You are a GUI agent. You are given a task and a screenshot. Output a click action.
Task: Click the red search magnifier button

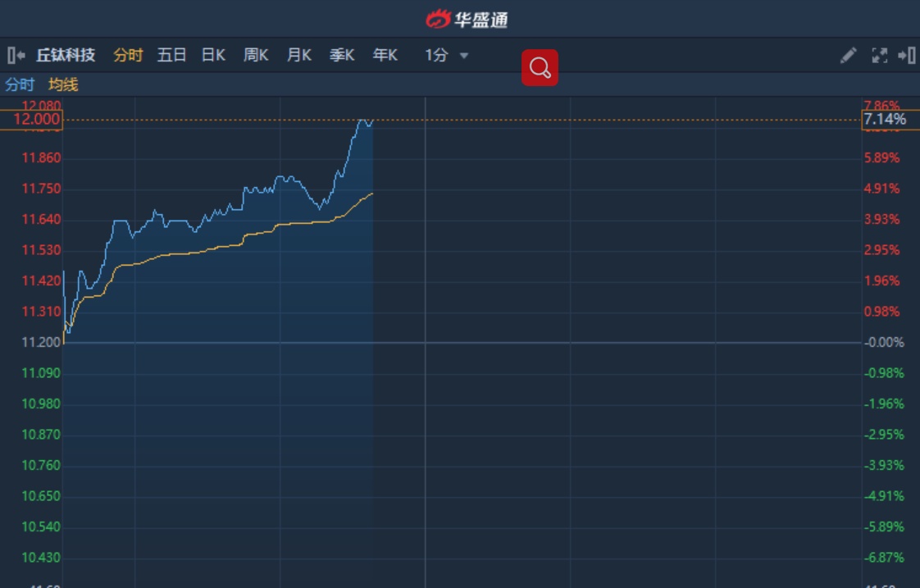(540, 68)
